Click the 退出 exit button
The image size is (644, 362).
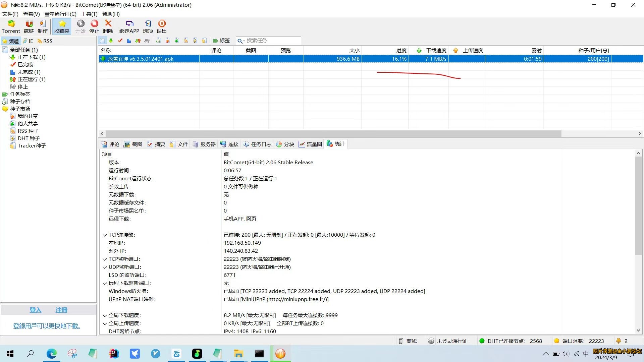pos(162,26)
